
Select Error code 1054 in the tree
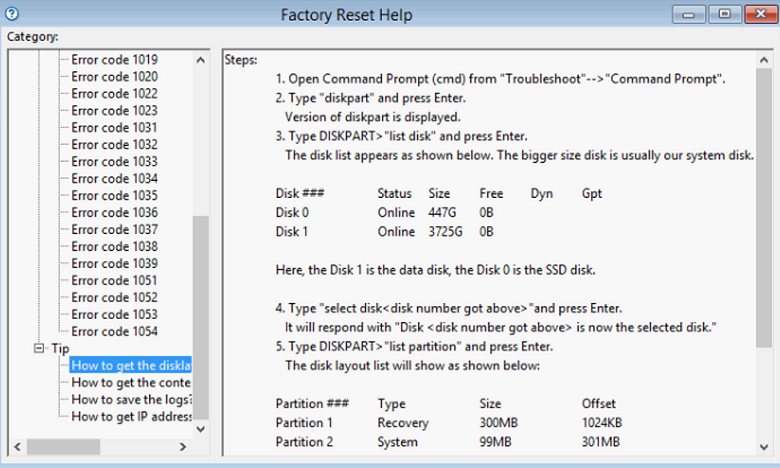114,331
